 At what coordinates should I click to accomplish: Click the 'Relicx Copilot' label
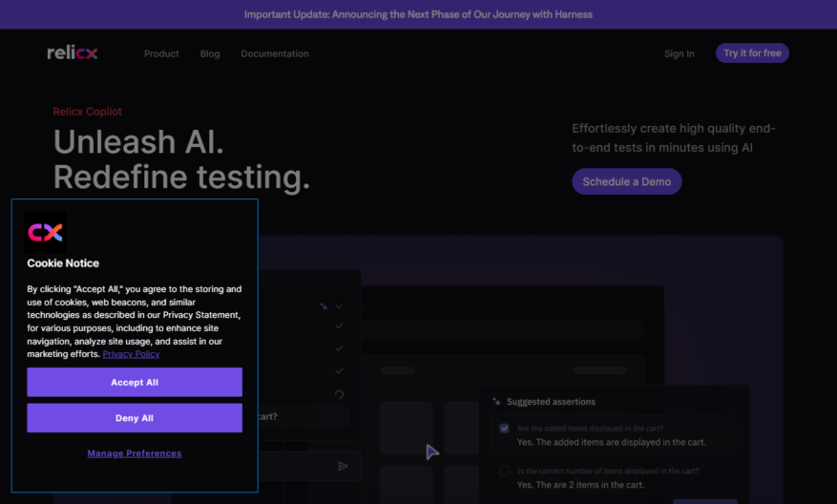pyautogui.click(x=88, y=112)
